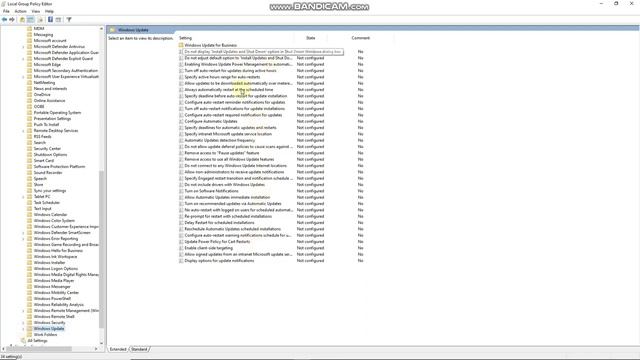Click the Up one level folder icon
Screen dimensions: 640x360
pos(22,20)
